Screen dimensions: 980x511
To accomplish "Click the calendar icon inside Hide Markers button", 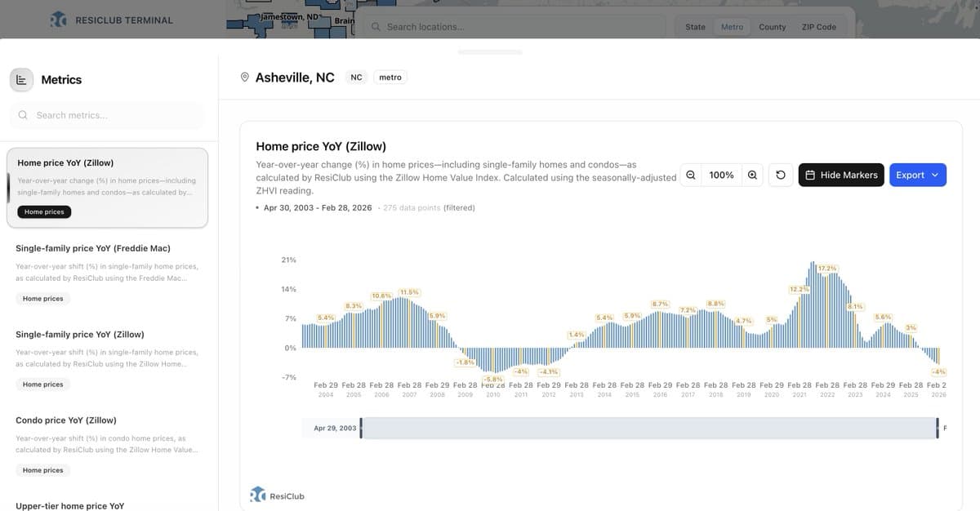I will (809, 175).
